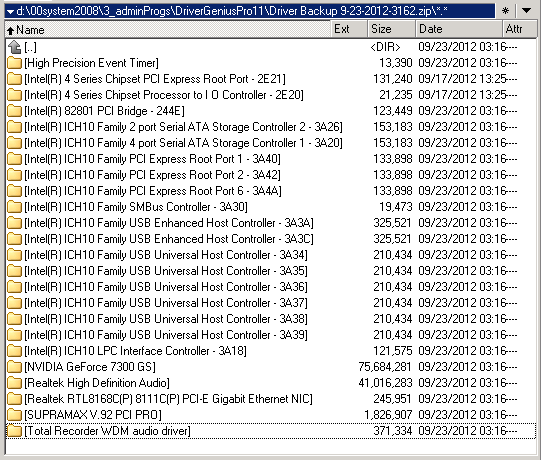Select the Total Recorder WDM audio driver folder icon
The height and width of the screenshot is (460, 541).
coord(14,431)
